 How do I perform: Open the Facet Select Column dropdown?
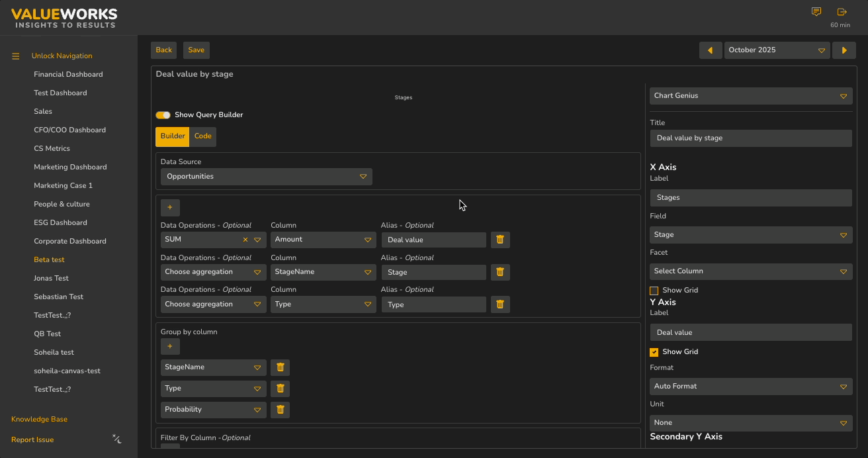coord(751,271)
